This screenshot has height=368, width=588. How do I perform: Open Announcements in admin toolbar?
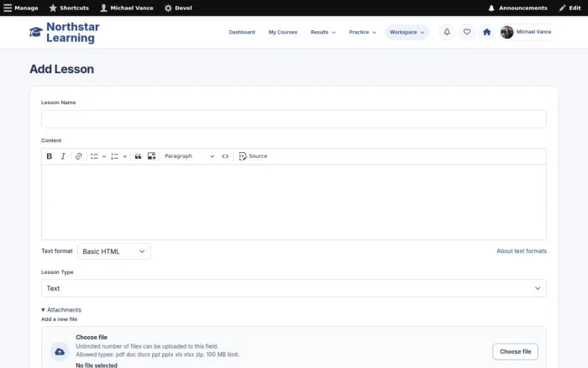pos(517,8)
